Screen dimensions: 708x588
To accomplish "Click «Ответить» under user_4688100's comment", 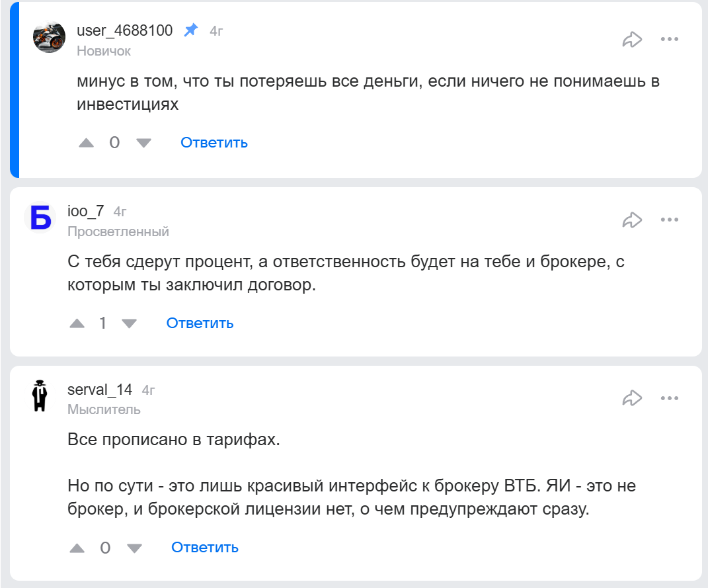I will (x=214, y=142).
